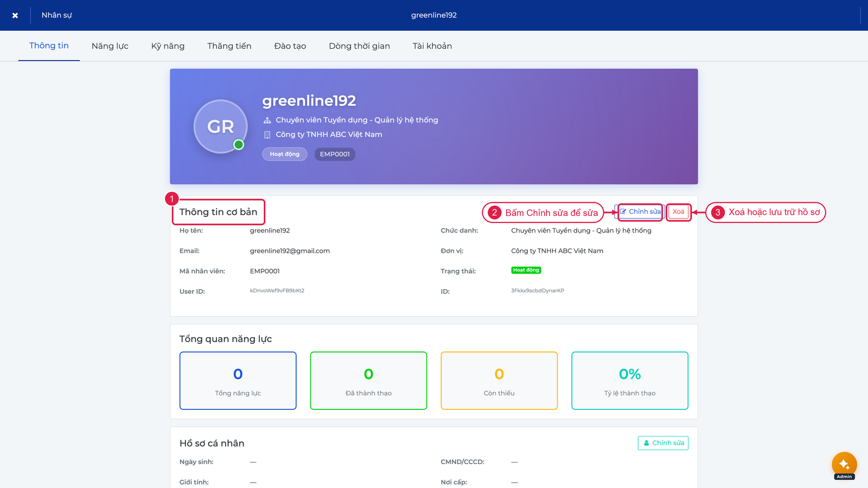Click the Họ tên value greenline192

270,230
